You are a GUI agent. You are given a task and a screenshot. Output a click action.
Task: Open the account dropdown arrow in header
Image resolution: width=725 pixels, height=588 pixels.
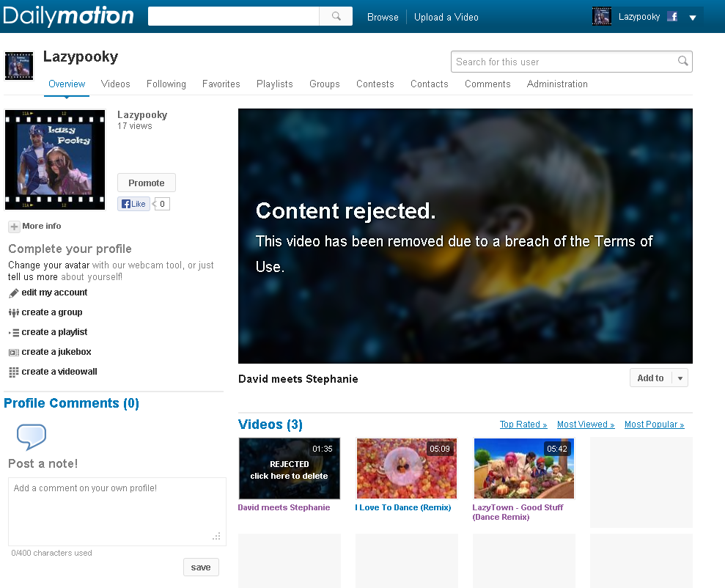[x=693, y=18]
